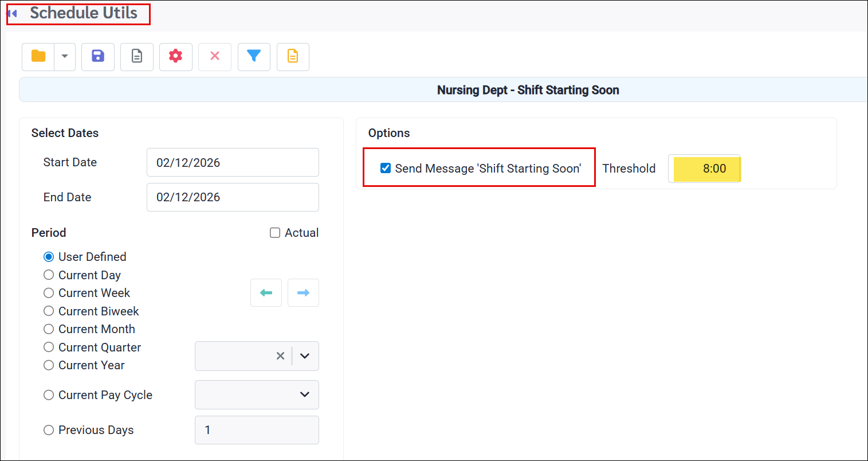Clear the quarter dropdown using its X
The width and height of the screenshot is (868, 461).
pos(280,356)
